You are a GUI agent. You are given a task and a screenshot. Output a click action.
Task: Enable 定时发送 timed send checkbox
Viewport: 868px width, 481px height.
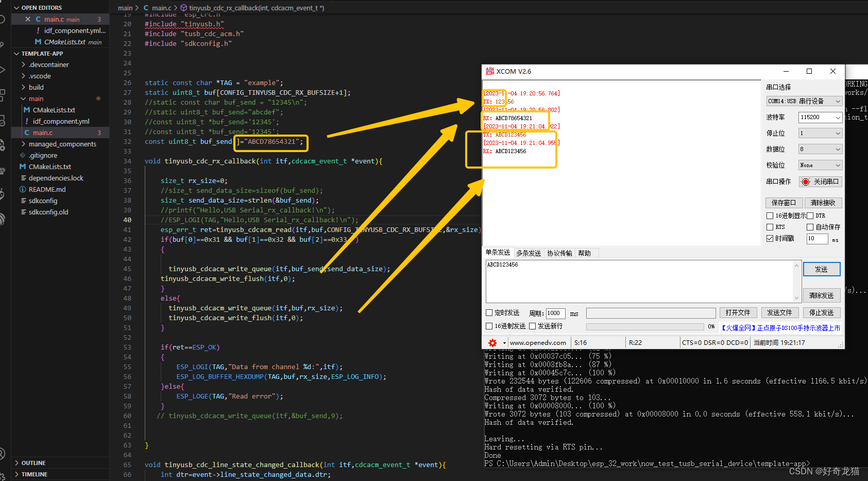489,312
